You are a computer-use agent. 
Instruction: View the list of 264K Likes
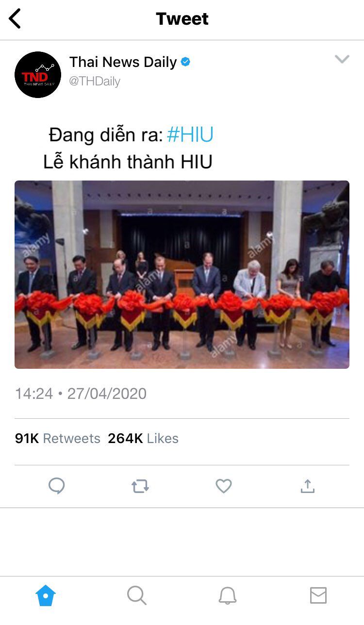(143, 438)
